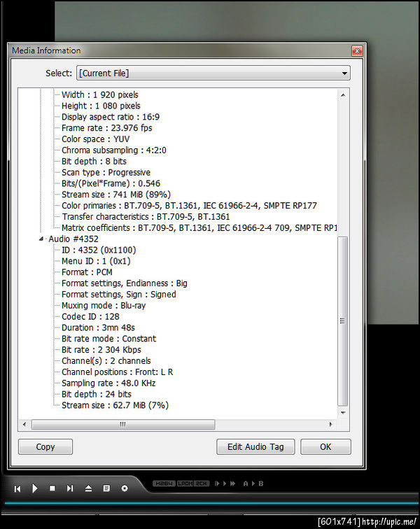420x529 pixels.
Task: Click the vertical scrollbar down arrow
Action: pyautogui.click(x=343, y=413)
